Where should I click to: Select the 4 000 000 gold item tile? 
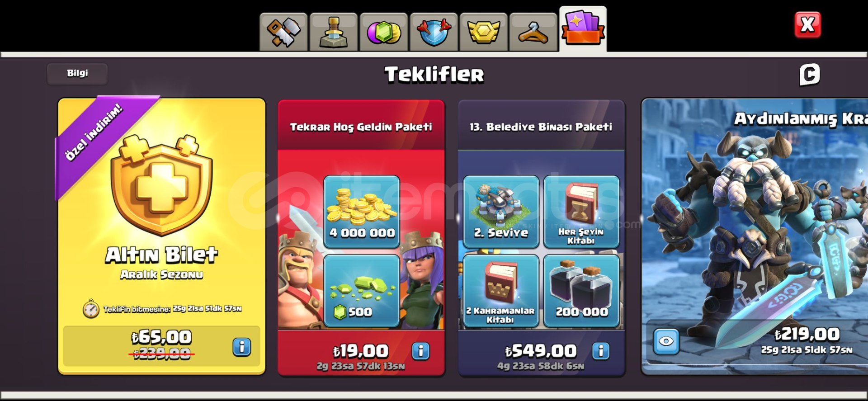pyautogui.click(x=362, y=212)
